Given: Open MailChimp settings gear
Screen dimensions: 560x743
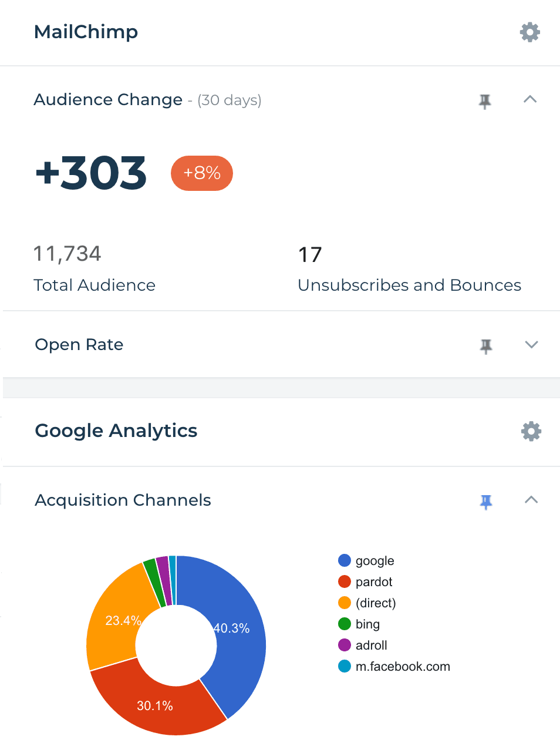Looking at the screenshot, I should (x=529, y=32).
